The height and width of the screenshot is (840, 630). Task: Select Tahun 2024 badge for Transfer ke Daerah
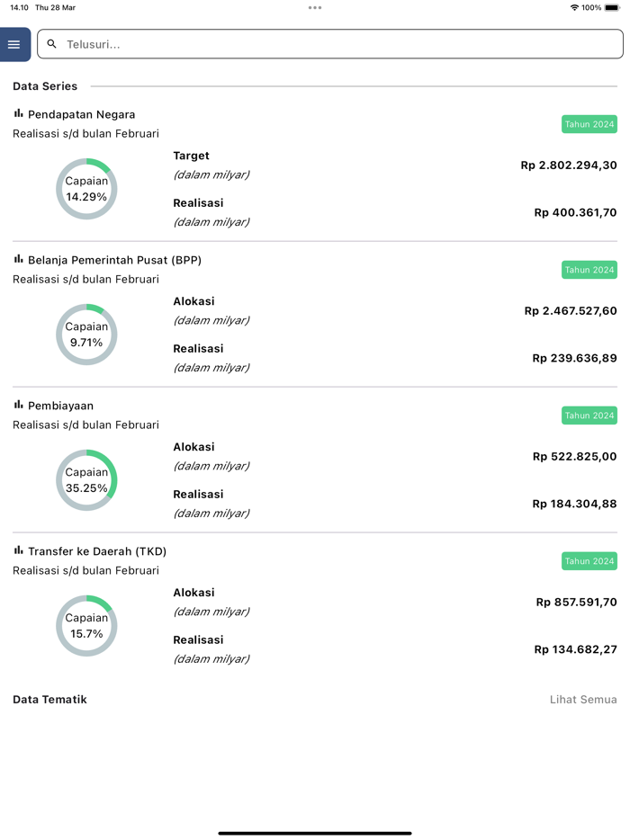[589, 561]
